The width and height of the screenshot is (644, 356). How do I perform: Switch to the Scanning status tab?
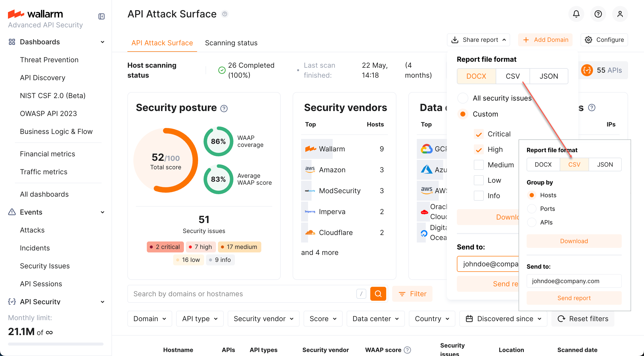(x=231, y=43)
